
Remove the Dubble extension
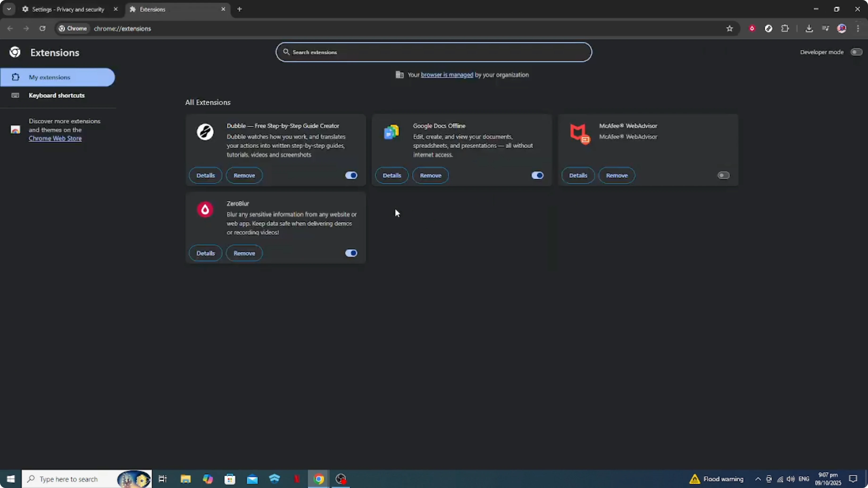[244, 175]
